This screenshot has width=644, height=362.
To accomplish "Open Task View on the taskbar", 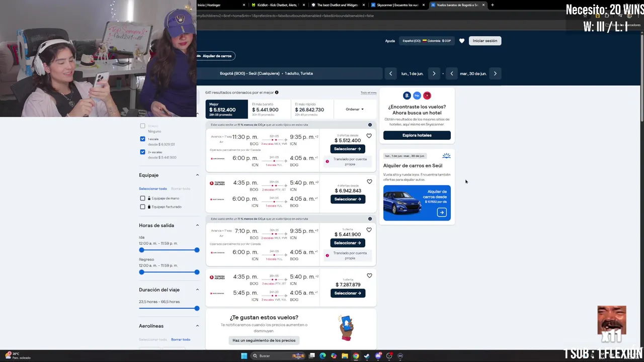I will click(312, 356).
